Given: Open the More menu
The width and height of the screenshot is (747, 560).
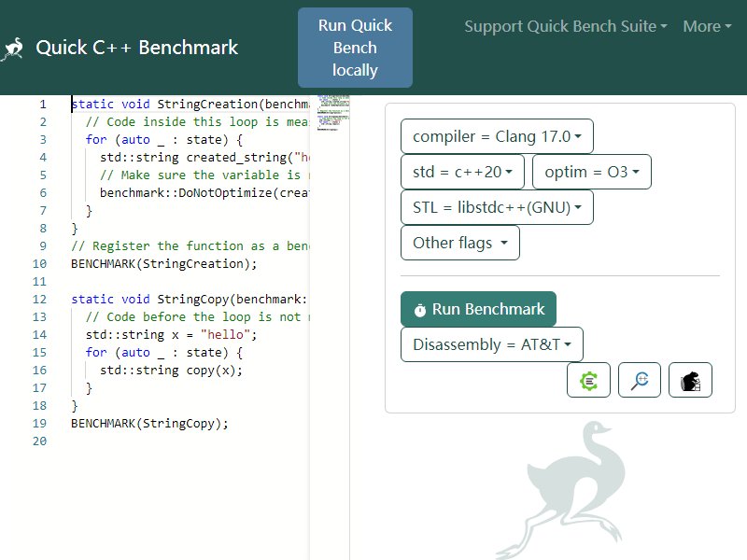Looking at the screenshot, I should [707, 26].
